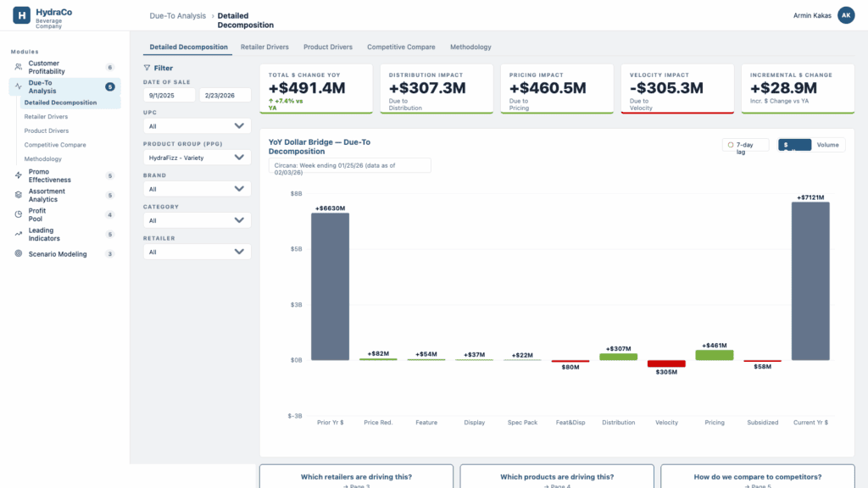Click the Total $ Change YoY card
This screenshot has height=488, width=868.
click(316, 89)
